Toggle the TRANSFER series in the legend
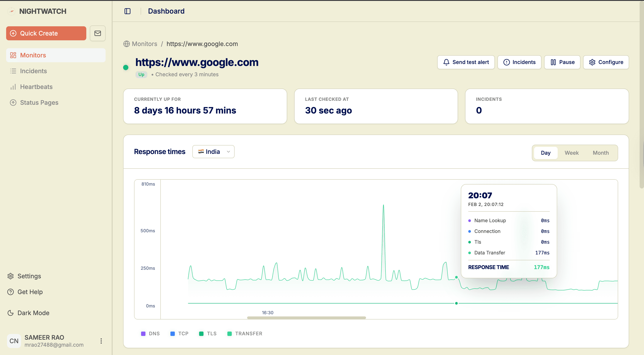The height and width of the screenshot is (355, 644). [245, 334]
